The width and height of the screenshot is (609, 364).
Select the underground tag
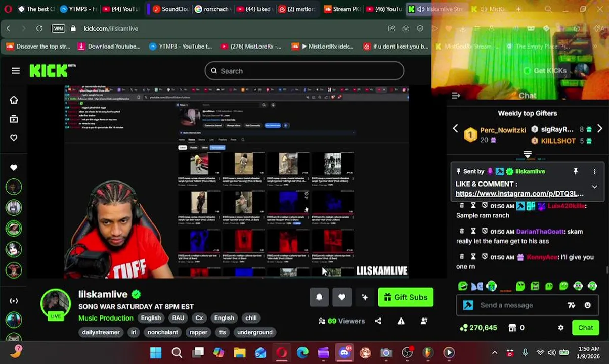pos(255,332)
